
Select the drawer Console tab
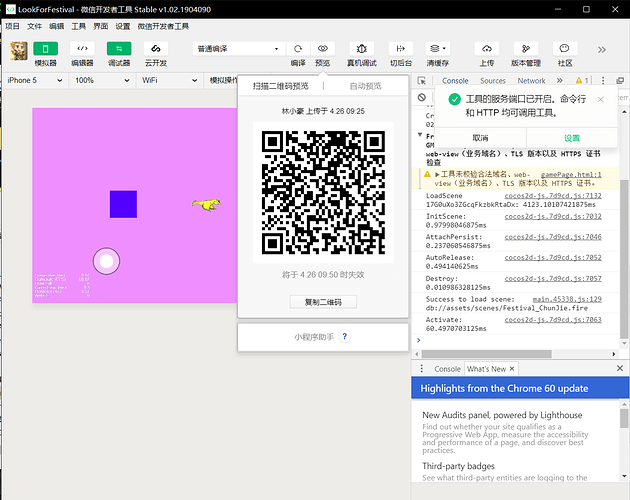point(447,369)
